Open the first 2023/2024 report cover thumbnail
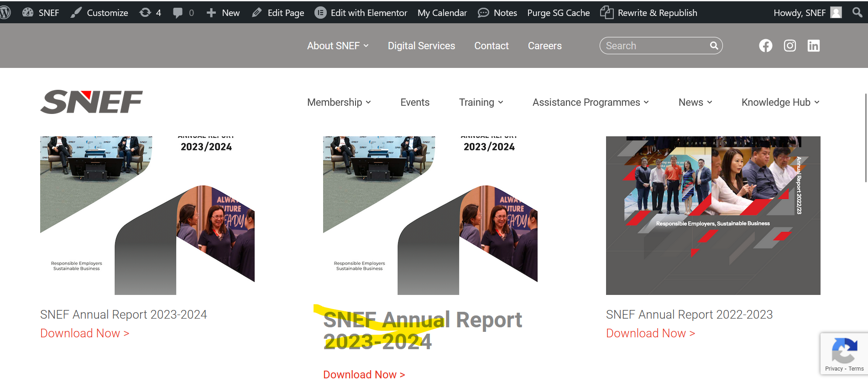 (x=147, y=215)
